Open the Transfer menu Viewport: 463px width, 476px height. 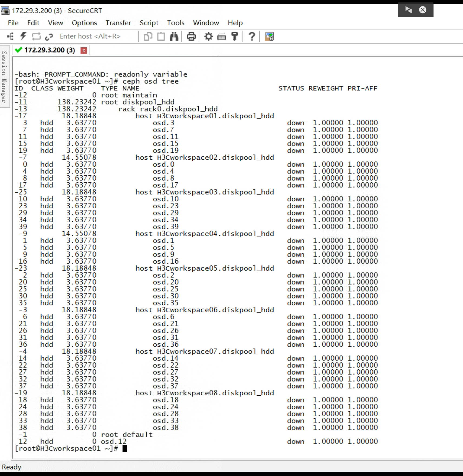click(x=118, y=23)
